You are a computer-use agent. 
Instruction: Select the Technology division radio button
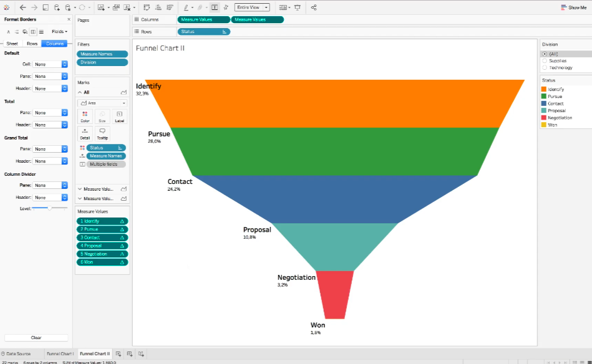click(x=545, y=68)
